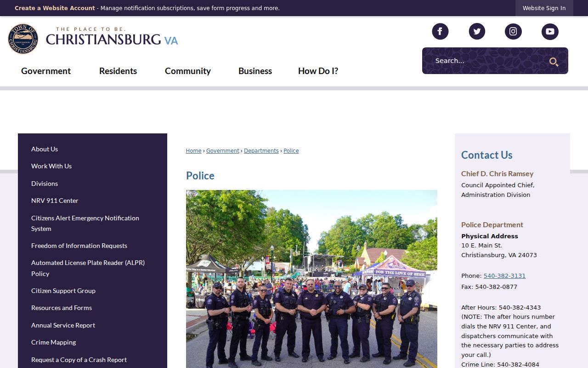Open Freedom of Information Requests link
This screenshot has width=588, height=368.
pos(79,246)
